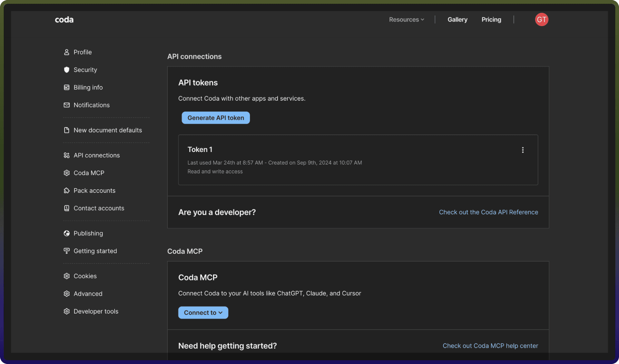The image size is (619, 364).
Task: Open the GT user avatar menu
Action: (542, 20)
